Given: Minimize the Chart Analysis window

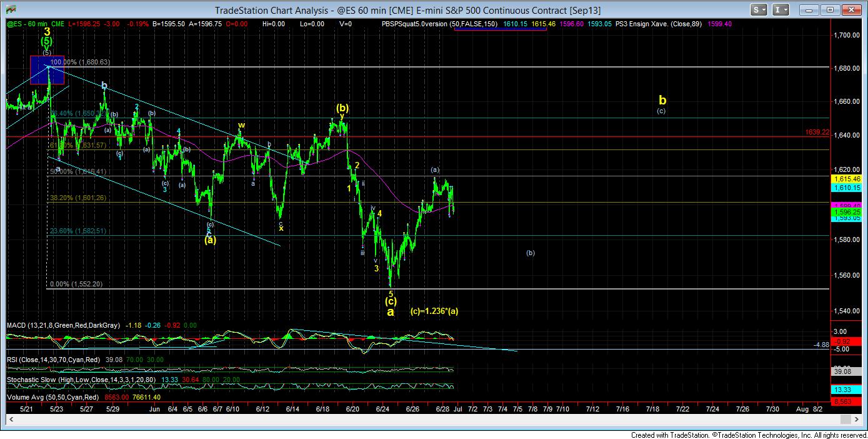Looking at the screenshot, I should point(809,9).
